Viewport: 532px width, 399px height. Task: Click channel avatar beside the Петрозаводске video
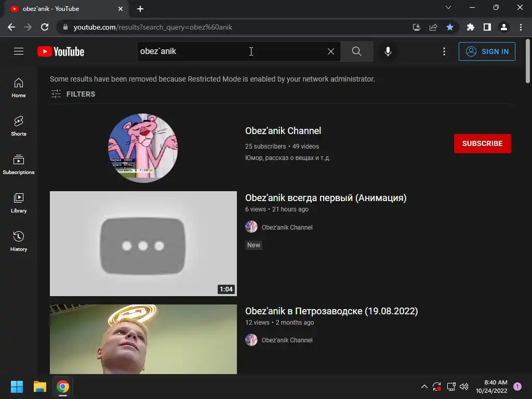251,340
